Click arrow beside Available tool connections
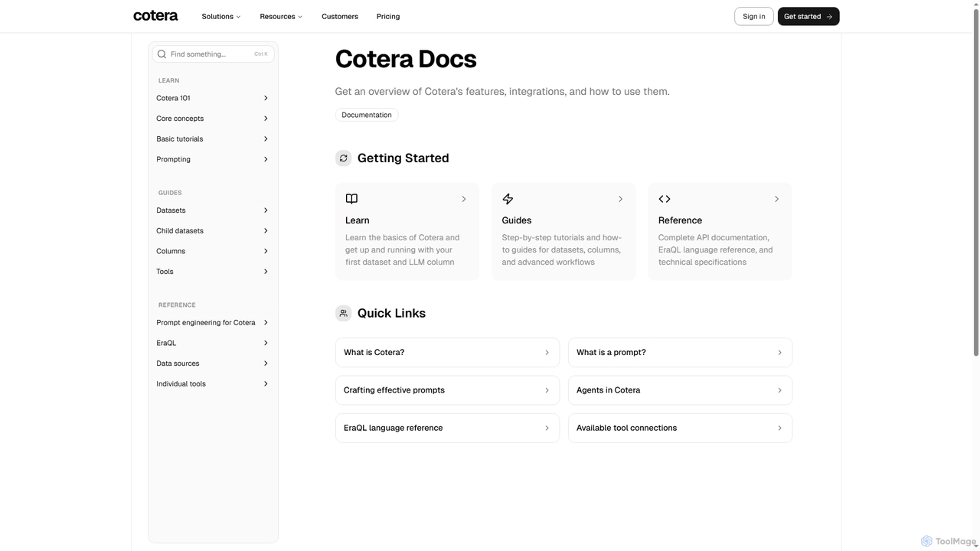 pos(779,429)
